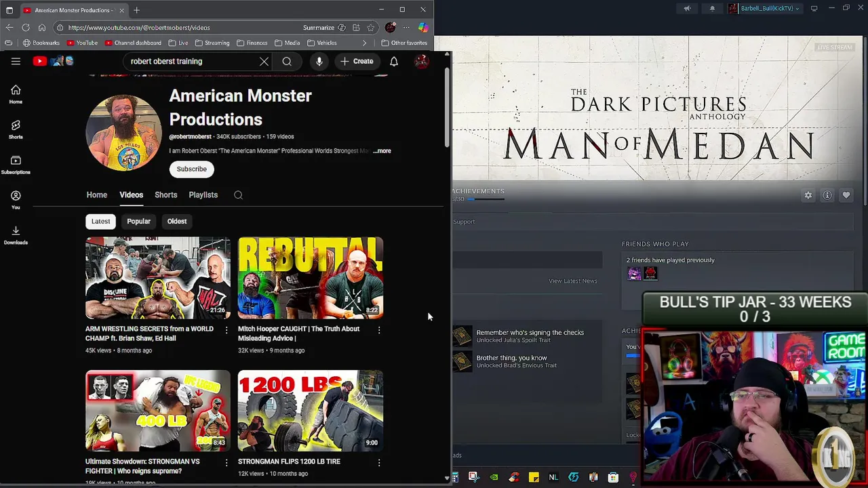The height and width of the screenshot is (488, 868).
Task: Open the Other favorites folder
Action: click(x=404, y=43)
